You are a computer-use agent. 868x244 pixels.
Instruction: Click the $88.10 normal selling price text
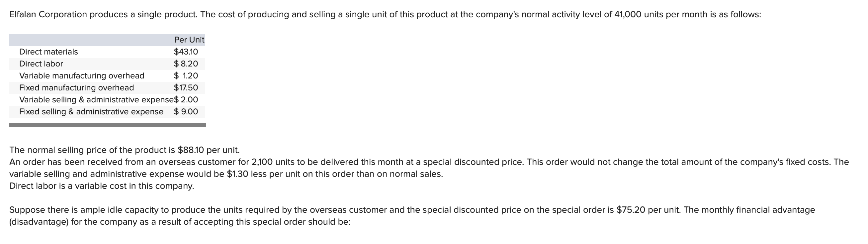191,150
